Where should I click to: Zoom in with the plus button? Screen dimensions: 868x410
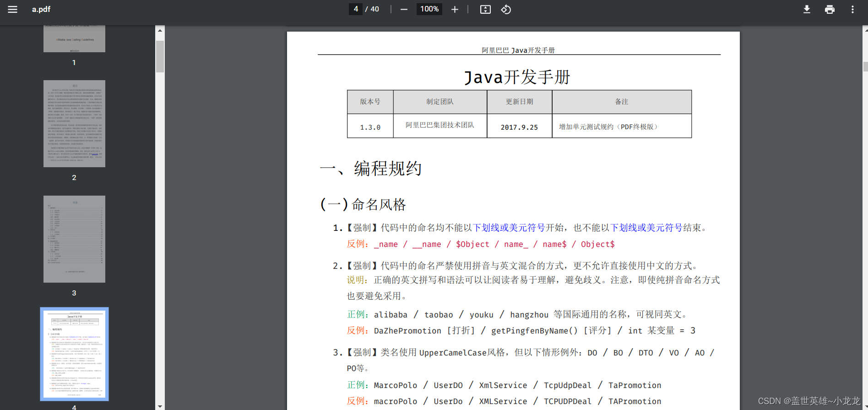pos(455,9)
